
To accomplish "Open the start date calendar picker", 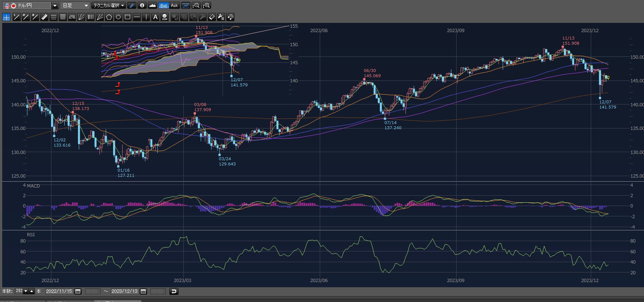I will coord(78,291).
